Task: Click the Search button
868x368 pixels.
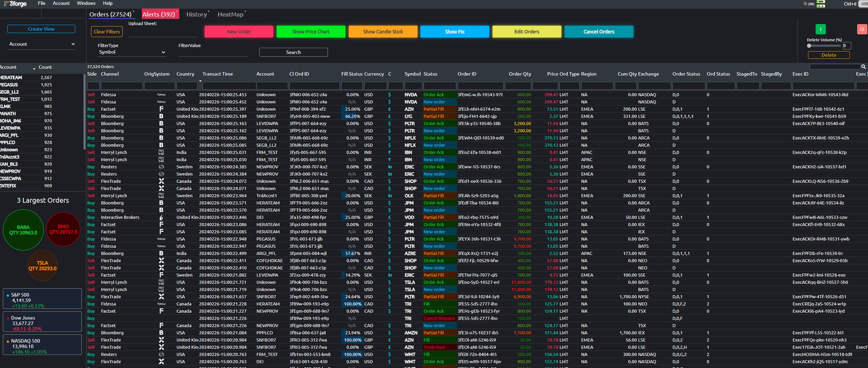Action: coord(293,52)
